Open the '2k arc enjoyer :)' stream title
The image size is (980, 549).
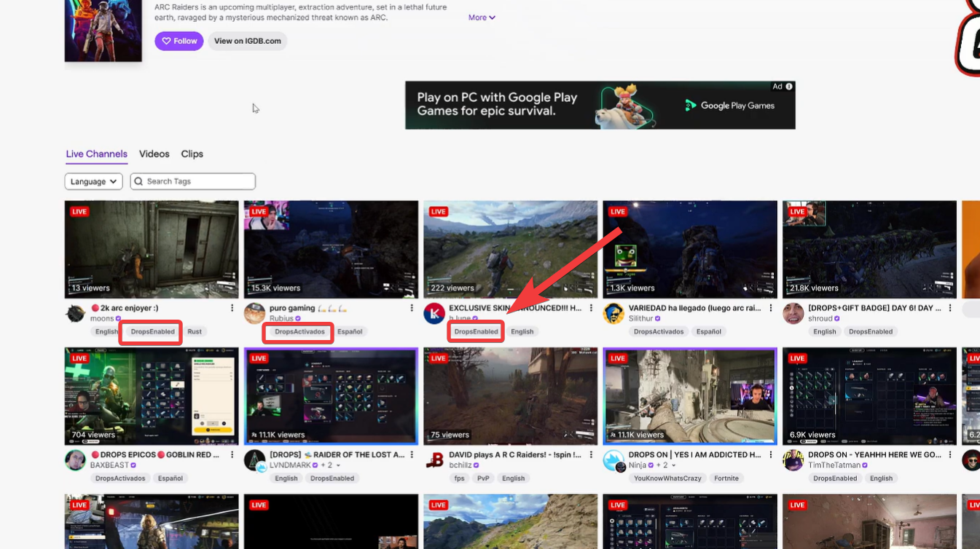[x=125, y=308]
